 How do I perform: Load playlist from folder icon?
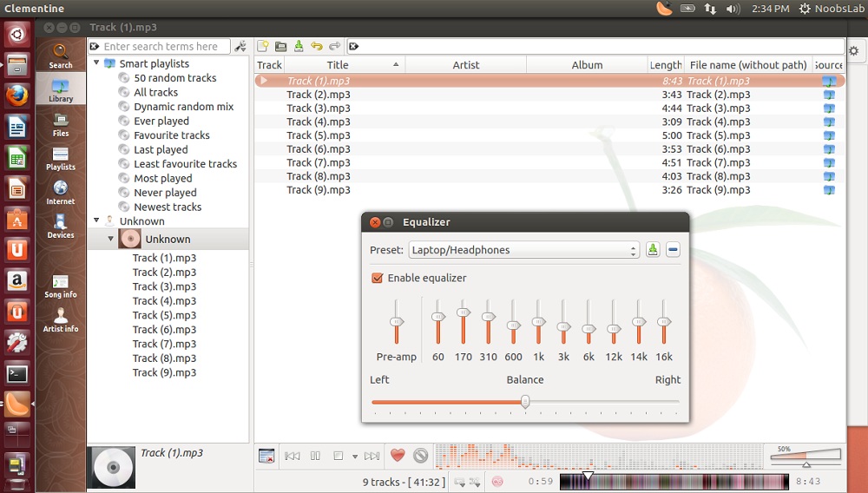coord(280,47)
